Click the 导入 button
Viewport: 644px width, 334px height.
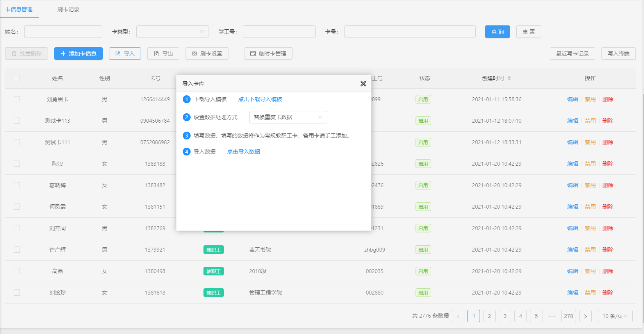(125, 54)
